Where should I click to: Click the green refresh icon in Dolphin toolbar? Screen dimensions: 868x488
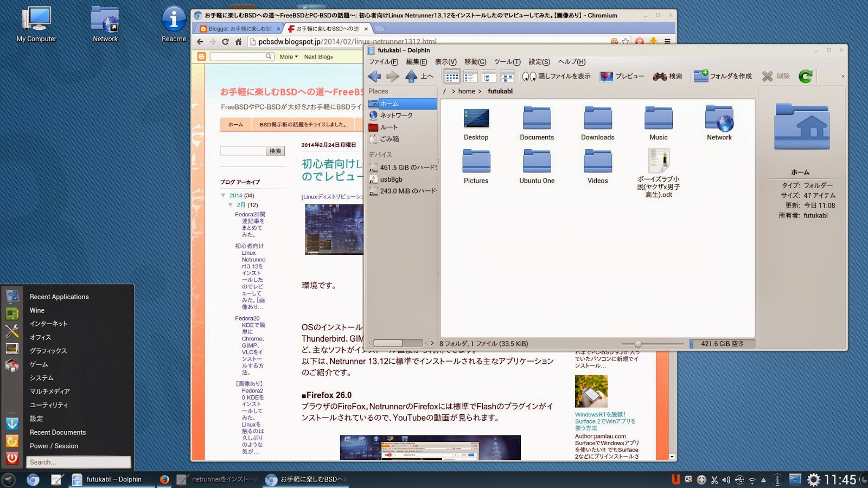click(806, 76)
